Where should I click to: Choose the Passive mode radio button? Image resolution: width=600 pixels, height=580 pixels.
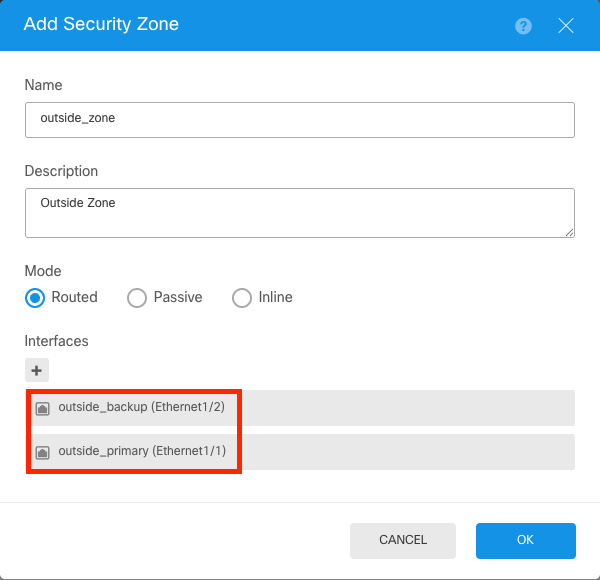click(x=137, y=298)
